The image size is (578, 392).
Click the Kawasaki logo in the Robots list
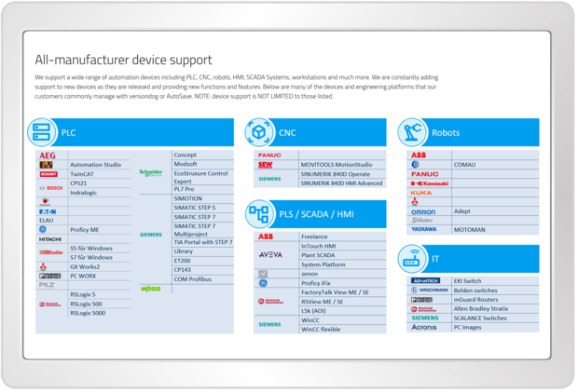coord(430,183)
